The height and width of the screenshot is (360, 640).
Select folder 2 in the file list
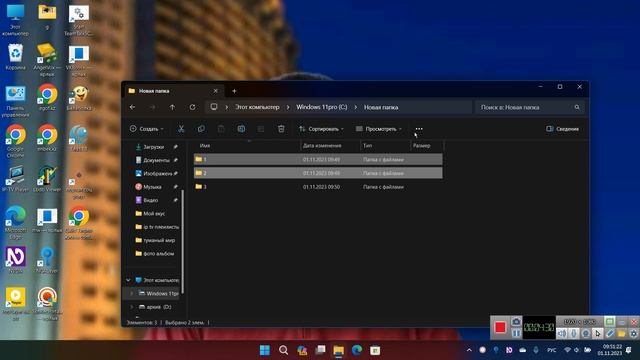coord(318,173)
